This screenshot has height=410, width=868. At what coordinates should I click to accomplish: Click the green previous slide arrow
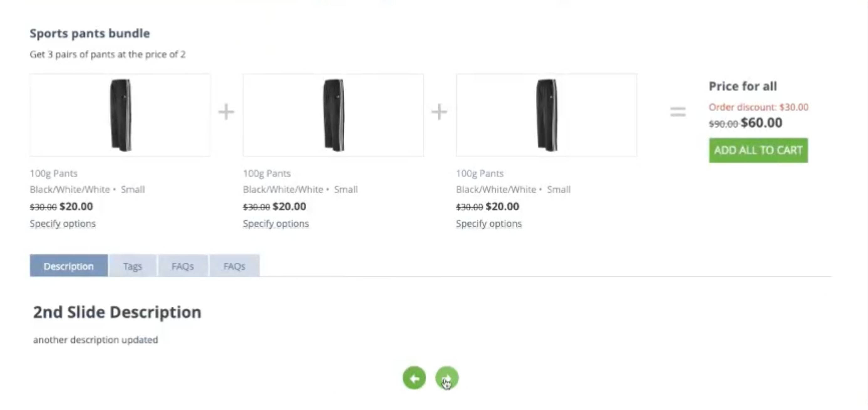(414, 378)
